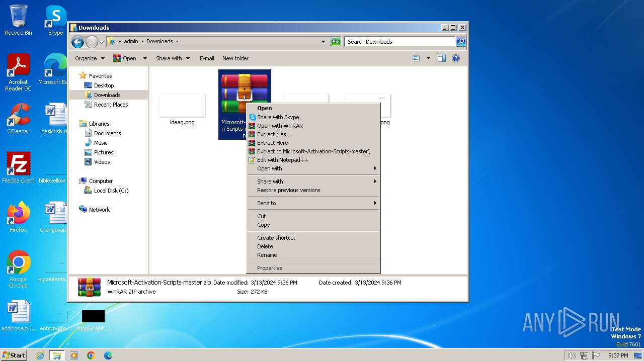Open the Share with toolbar dropdown

(x=173, y=58)
